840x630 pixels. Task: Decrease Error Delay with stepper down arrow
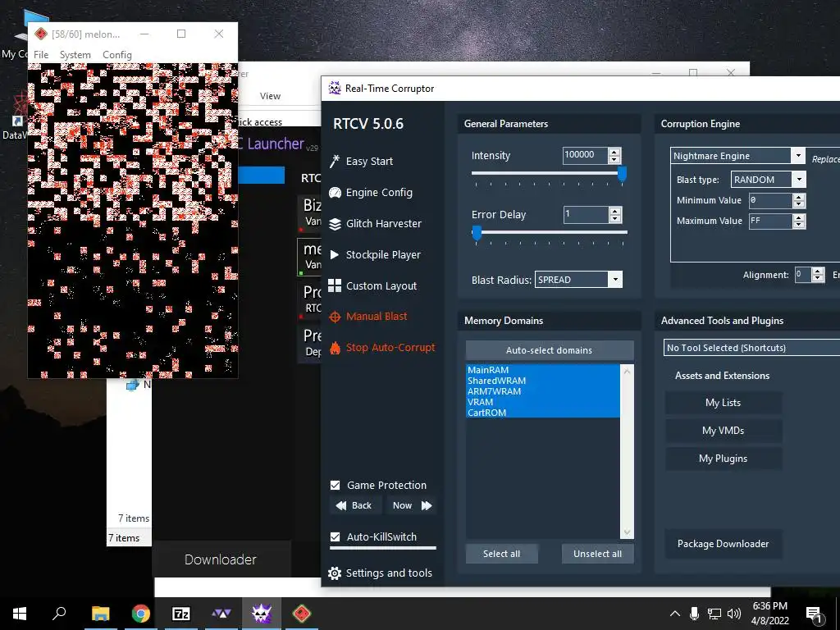(x=615, y=218)
